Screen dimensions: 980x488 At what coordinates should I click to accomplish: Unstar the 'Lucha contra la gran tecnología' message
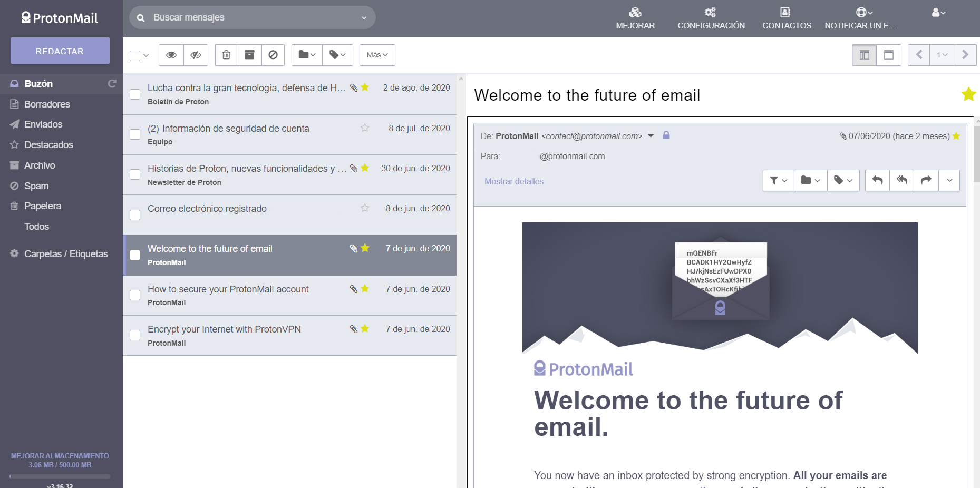tap(365, 87)
